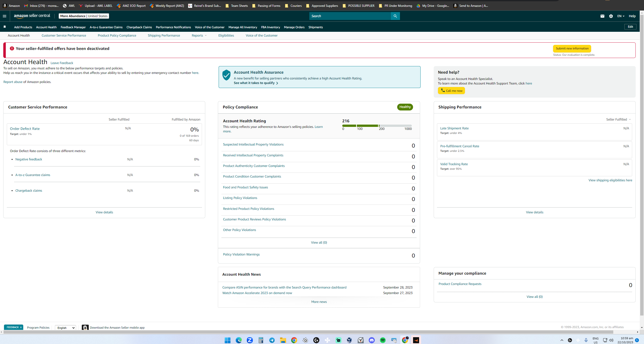644x344 pixels.
Task: Expand the Reports dropdown menu
Action: pos(199,35)
